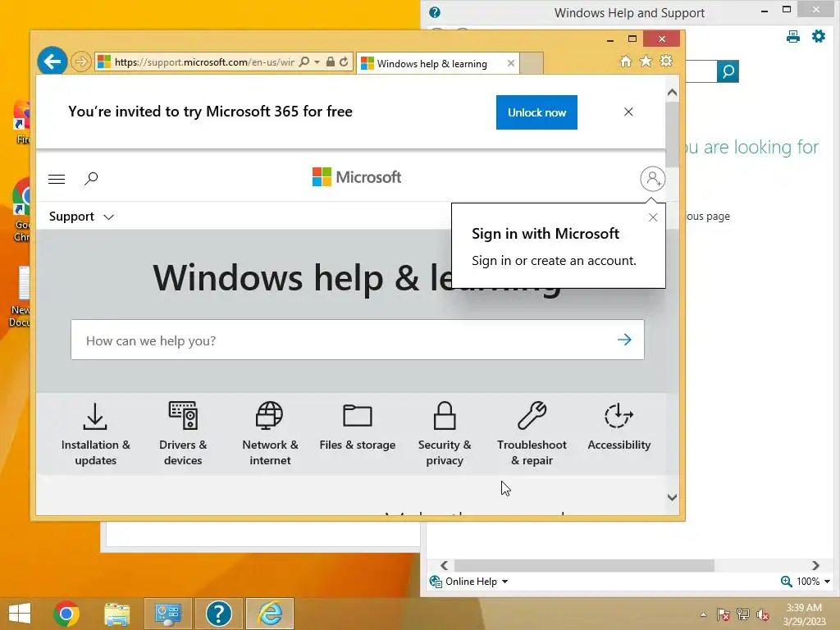Click the IE forward arrow button

81,62
